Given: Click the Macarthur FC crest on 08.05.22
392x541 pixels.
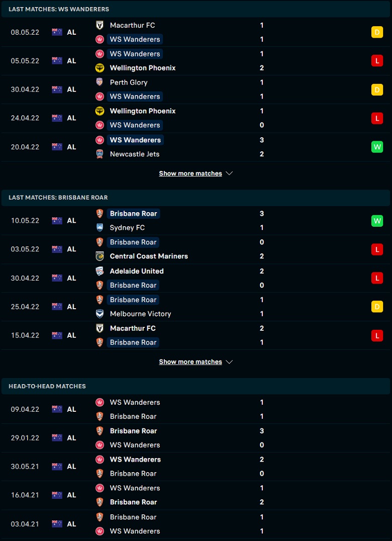Looking at the screenshot, I should (x=100, y=25).
